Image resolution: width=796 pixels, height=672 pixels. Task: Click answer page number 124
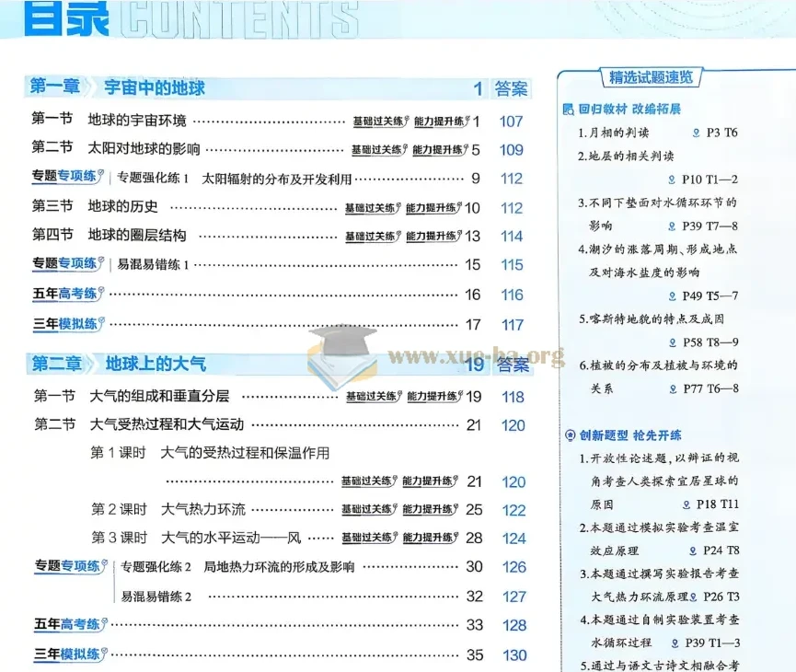514,539
